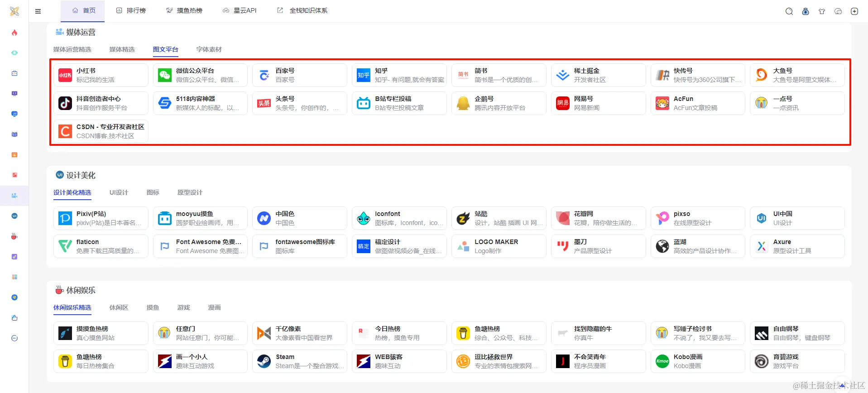Open the 大鱼号 card
Image resolution: width=868 pixels, height=393 pixels.
point(797,75)
